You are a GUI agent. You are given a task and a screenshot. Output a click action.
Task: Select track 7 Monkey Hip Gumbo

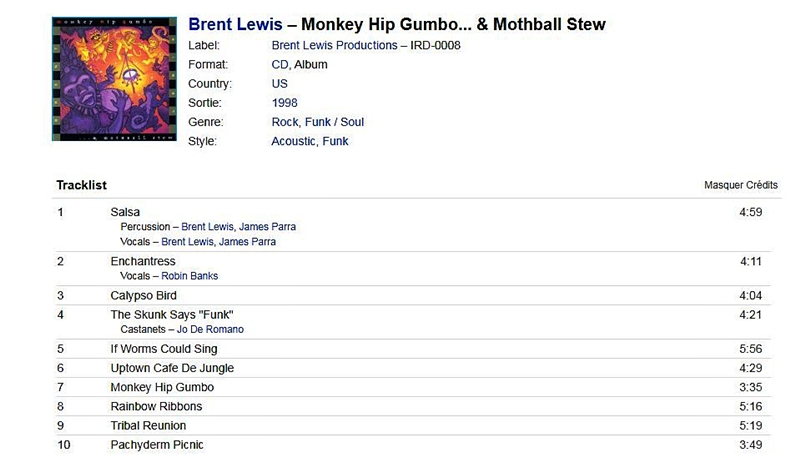click(x=413, y=387)
